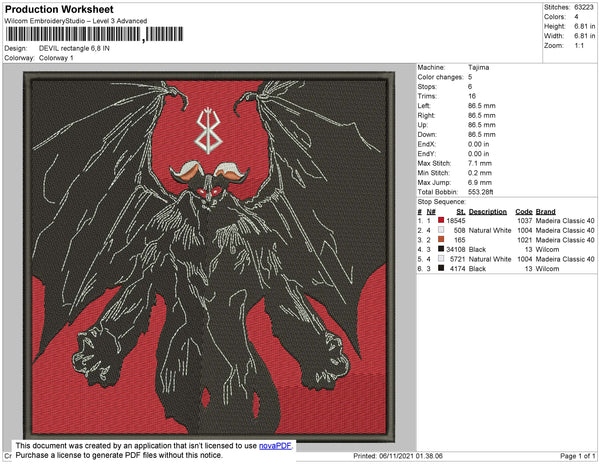
Task: Click the Stop Sequence label
Action: (442, 202)
